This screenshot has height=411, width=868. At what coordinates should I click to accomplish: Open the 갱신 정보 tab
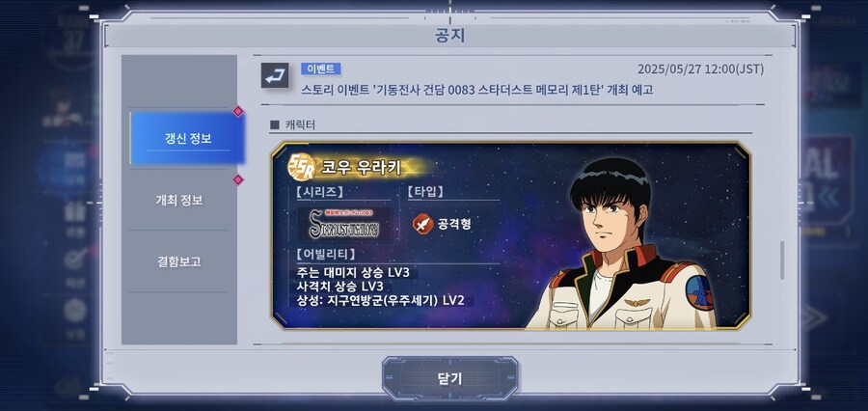(x=187, y=139)
